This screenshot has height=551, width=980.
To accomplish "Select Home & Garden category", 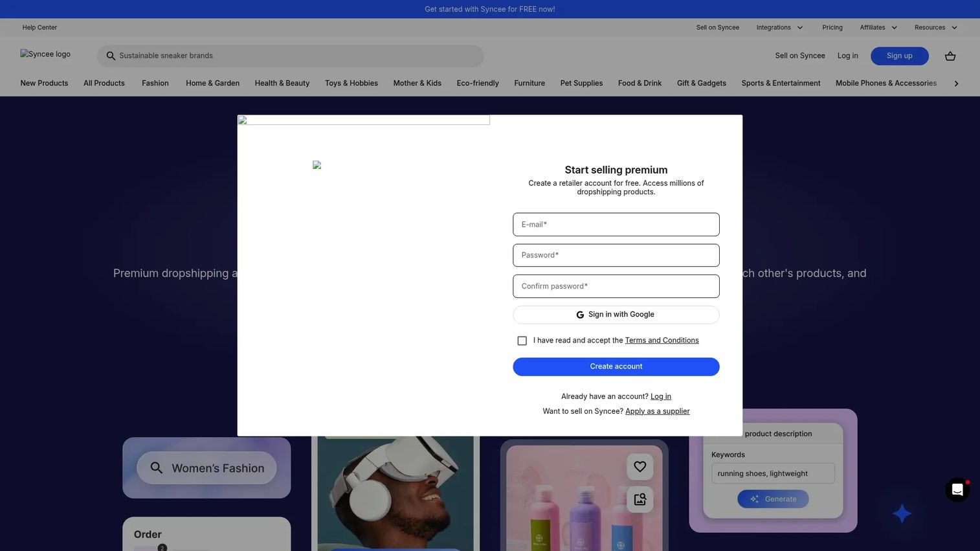I will coord(212,83).
